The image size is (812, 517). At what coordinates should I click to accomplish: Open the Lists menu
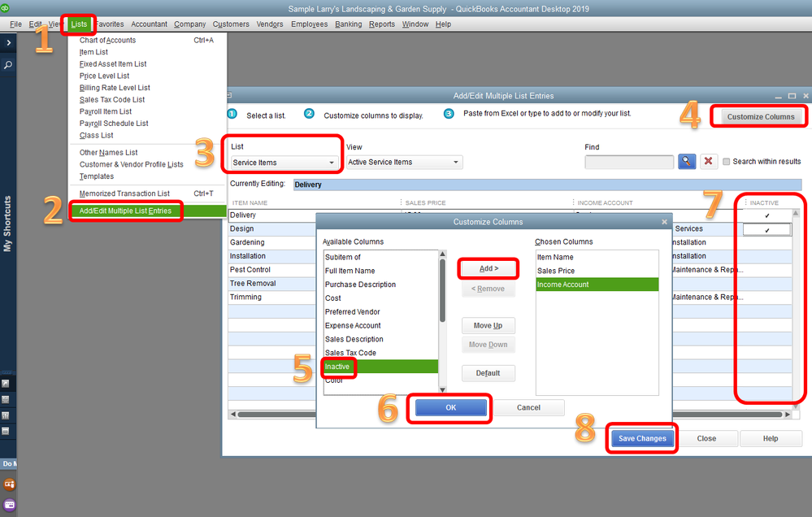click(79, 24)
